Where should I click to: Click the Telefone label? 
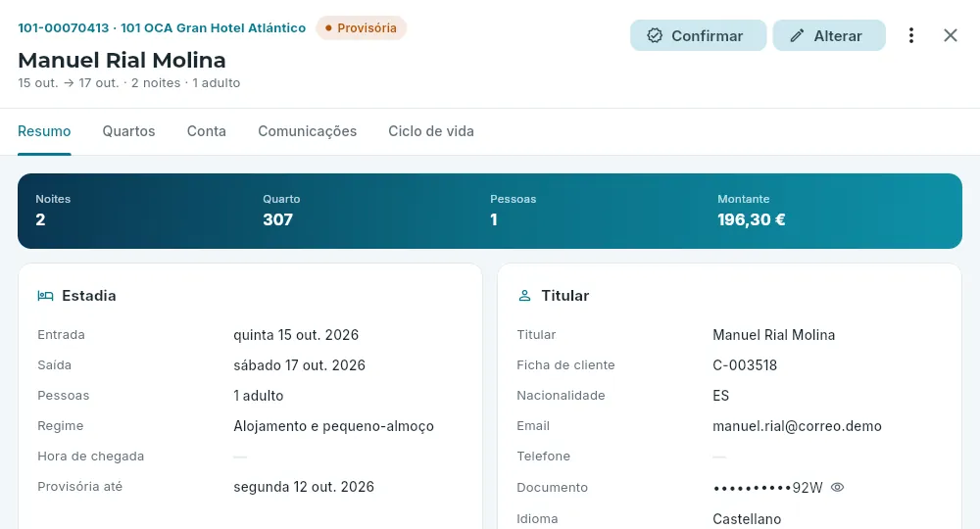[x=543, y=457]
